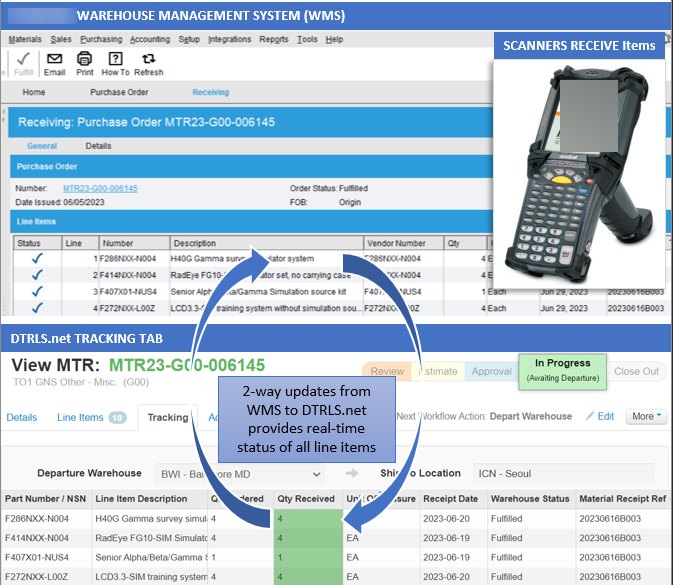Viewport: 673px width, 585px height.
Task: Click the Print toolbar icon
Action: (84, 58)
